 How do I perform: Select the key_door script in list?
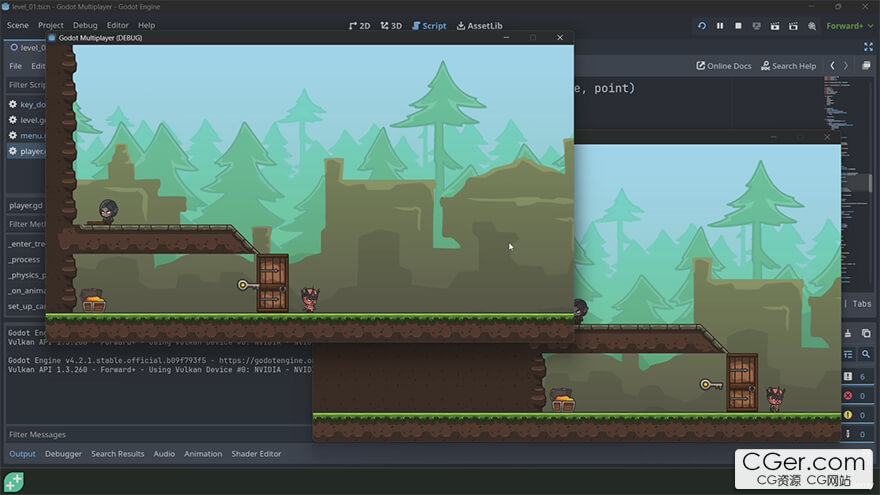(x=27, y=104)
